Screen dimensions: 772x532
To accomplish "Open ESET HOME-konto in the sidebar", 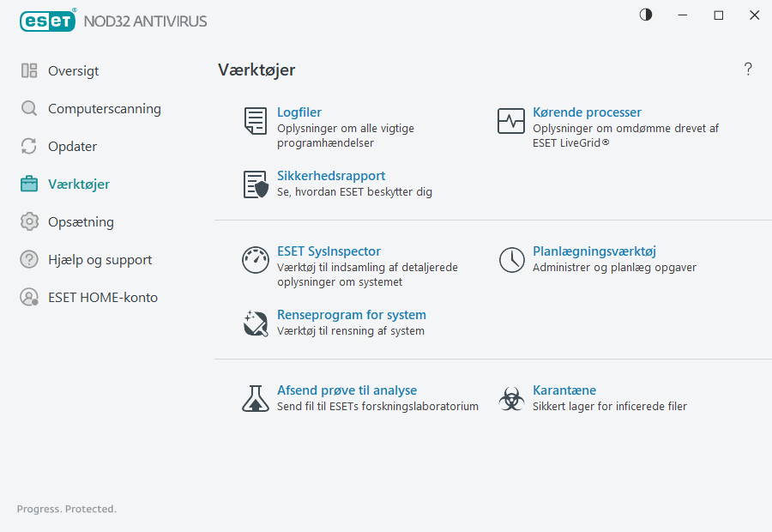I will (x=102, y=298).
